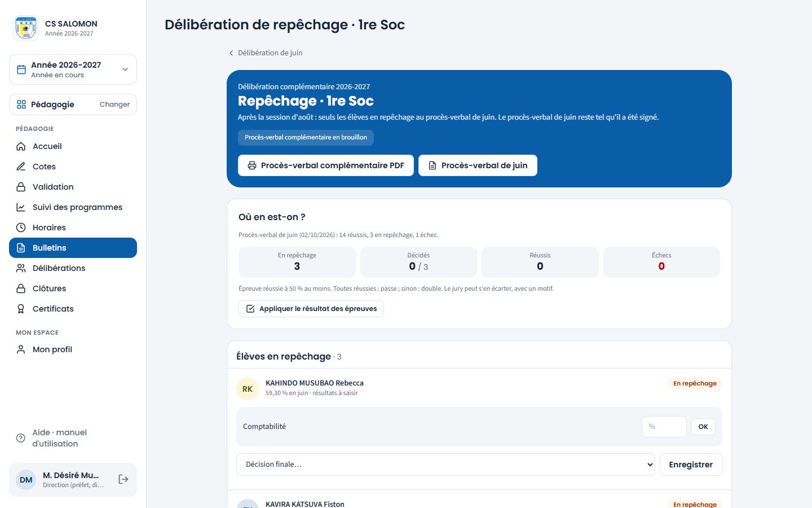Focus the Comptabilité percentage input
The image size is (812, 508).
(664, 427)
